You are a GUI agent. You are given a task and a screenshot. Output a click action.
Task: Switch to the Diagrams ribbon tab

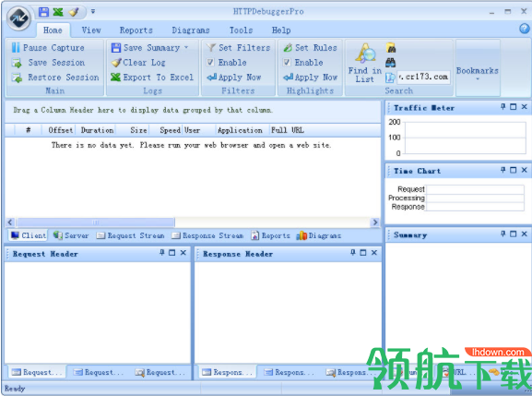coord(191,30)
